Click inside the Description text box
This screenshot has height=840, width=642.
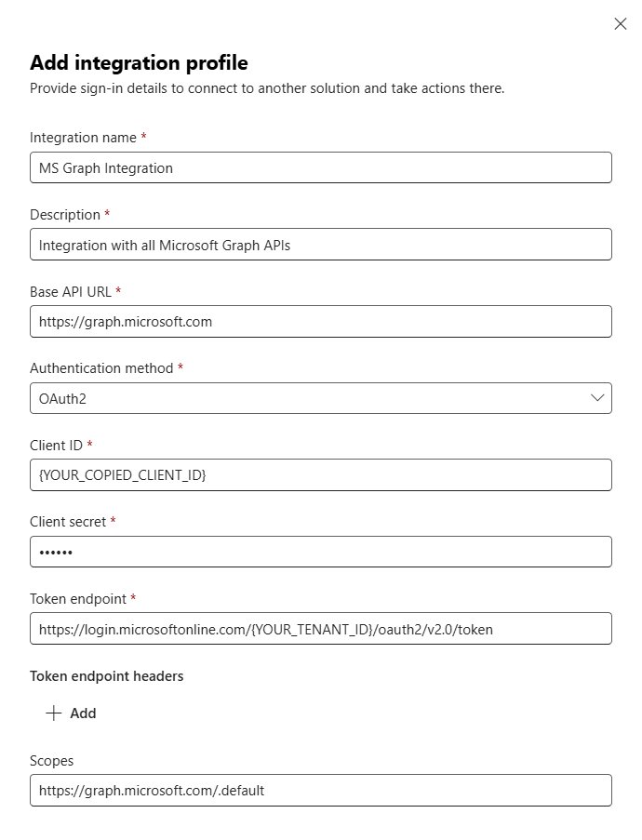(321, 244)
